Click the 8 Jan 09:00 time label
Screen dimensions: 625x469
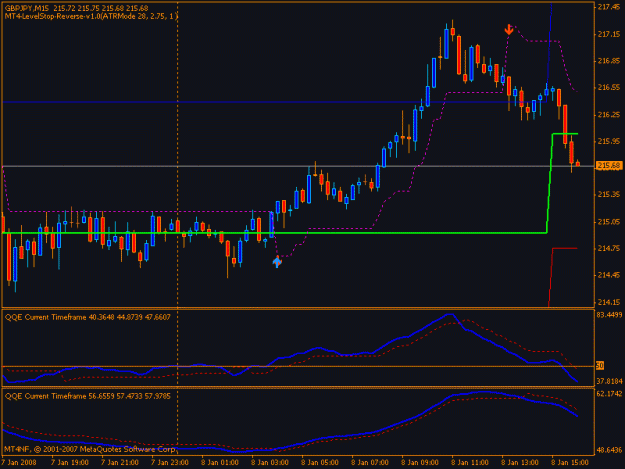420,462
